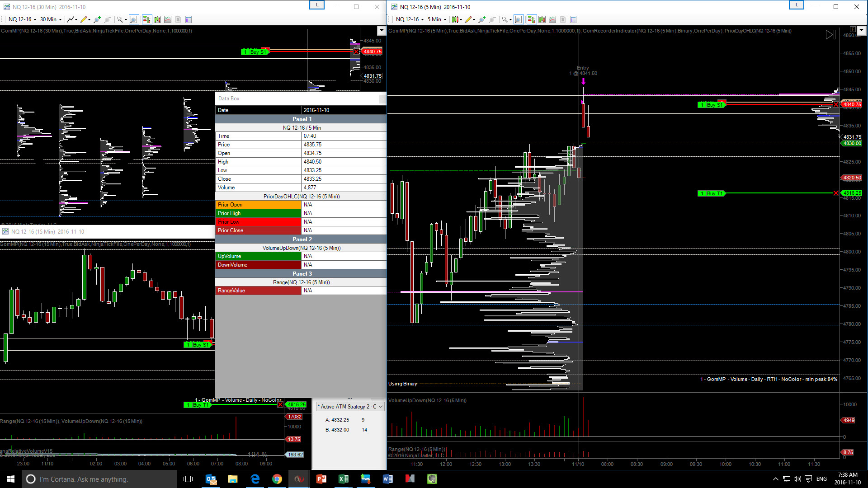Open strategies icon in 30 Min toolbar
This screenshot has width=868, height=488.
click(178, 19)
